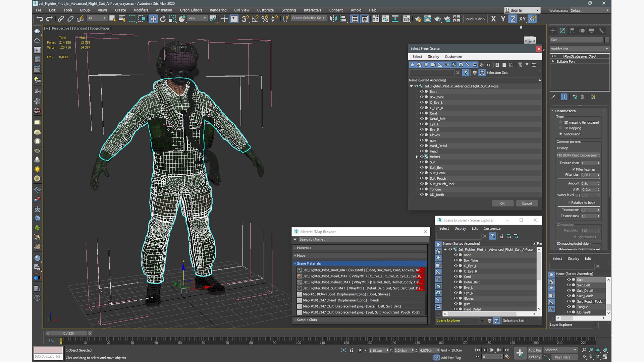Viewport: 644px width, 362px height.
Task: Open the Scripting menu
Action: click(288, 10)
